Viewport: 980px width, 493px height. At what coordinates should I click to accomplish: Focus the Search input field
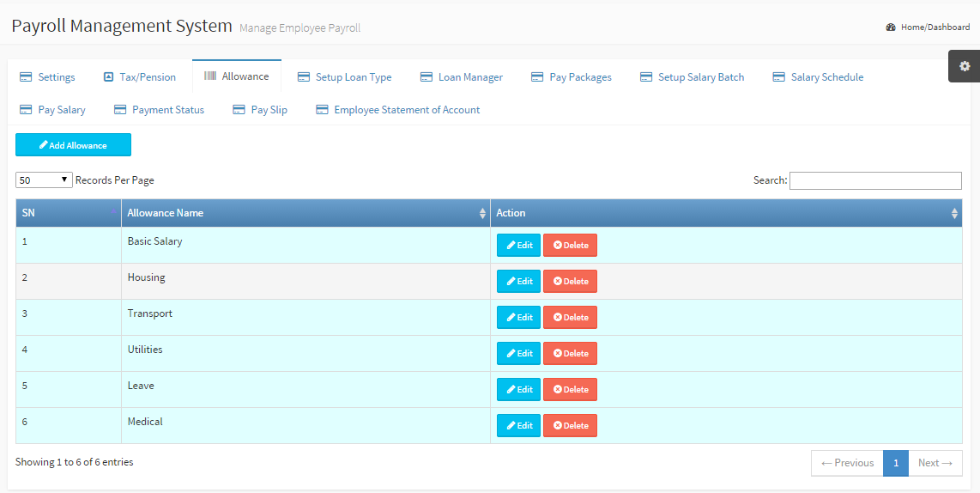[874, 180]
